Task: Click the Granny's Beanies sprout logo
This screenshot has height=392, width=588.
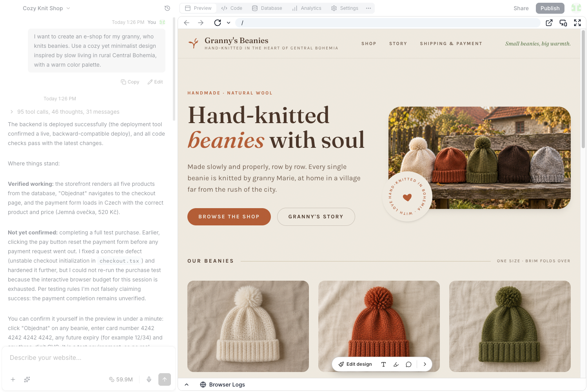Action: click(x=193, y=43)
